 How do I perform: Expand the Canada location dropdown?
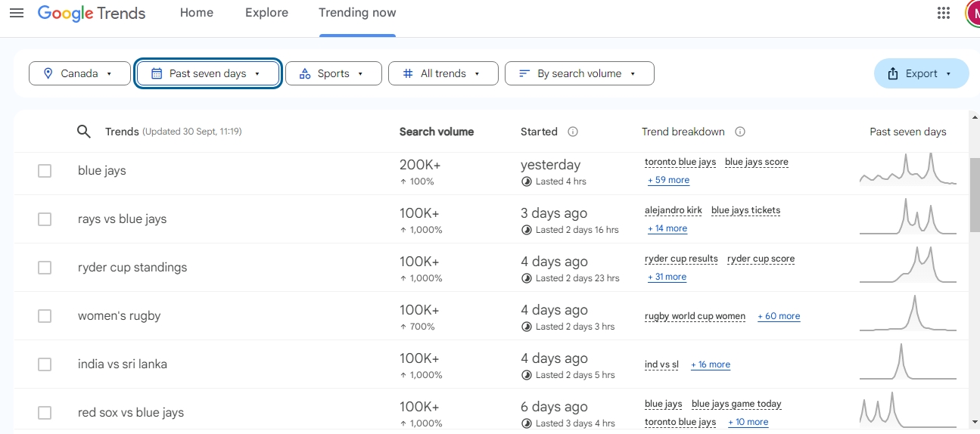pos(79,73)
